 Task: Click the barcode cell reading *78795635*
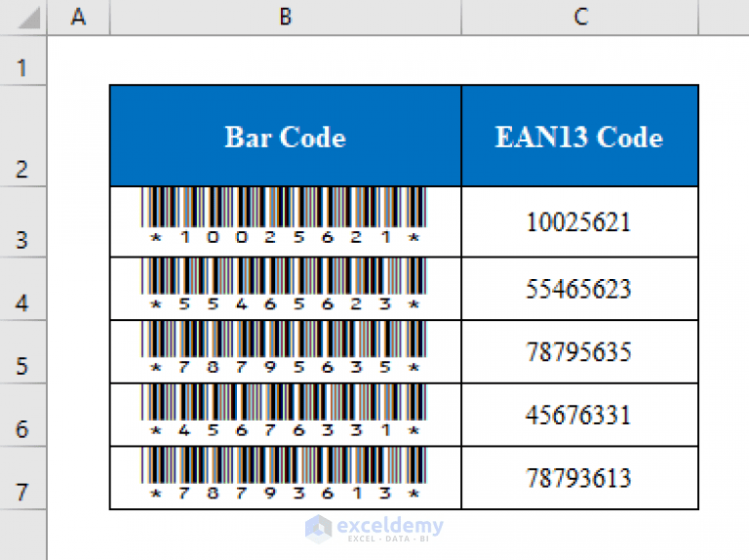pyautogui.click(x=286, y=352)
